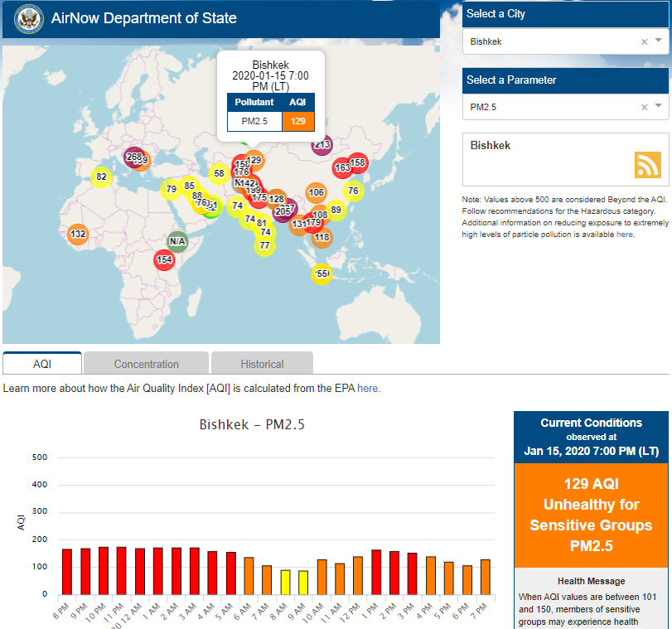The image size is (672, 629).
Task: Click the orange map marker labeled 106
Action: (x=316, y=192)
